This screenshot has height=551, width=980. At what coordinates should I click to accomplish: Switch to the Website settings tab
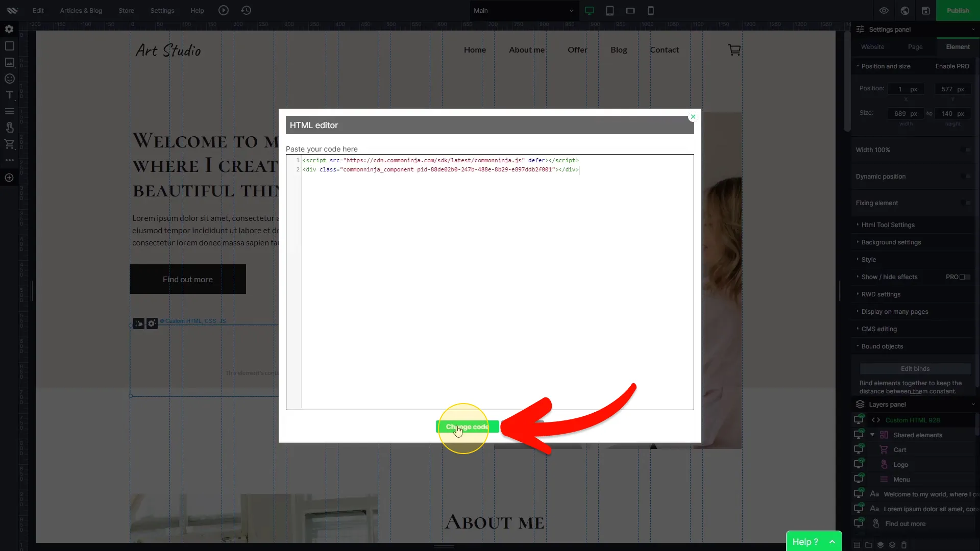[872, 47]
